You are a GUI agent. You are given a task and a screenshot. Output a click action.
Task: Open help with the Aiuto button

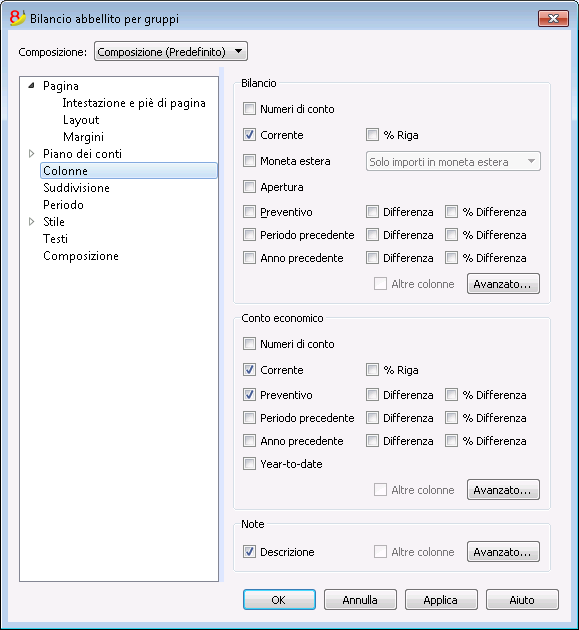[522, 599]
